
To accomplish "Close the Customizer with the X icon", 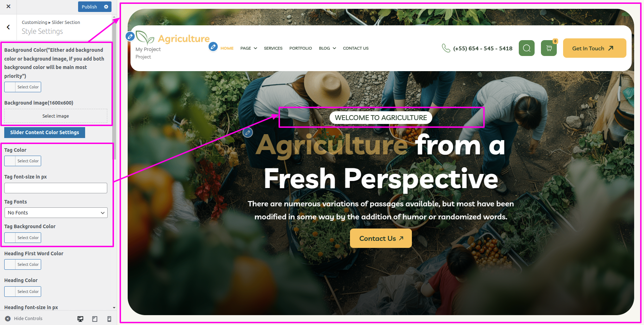I will tap(8, 6).
